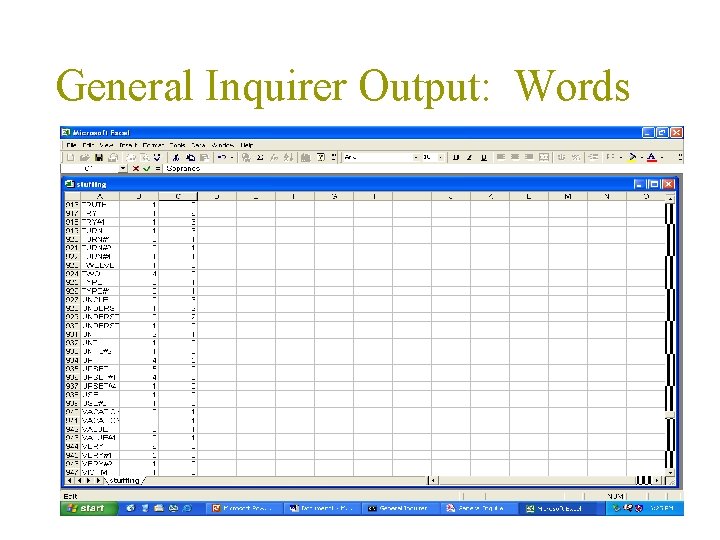The height and width of the screenshot is (540, 720).
Task: Switch to Microsoft PowerPoint taskbar button
Action: click(x=242, y=508)
